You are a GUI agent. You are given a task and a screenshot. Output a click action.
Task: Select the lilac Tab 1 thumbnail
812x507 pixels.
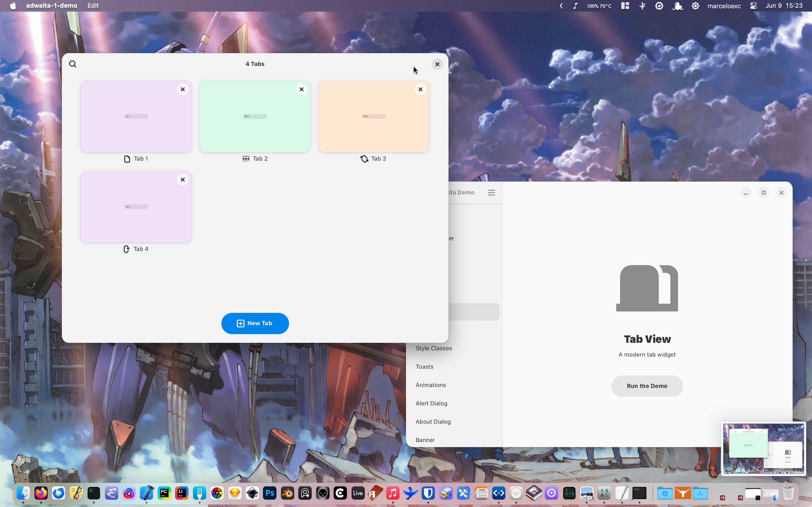136,116
